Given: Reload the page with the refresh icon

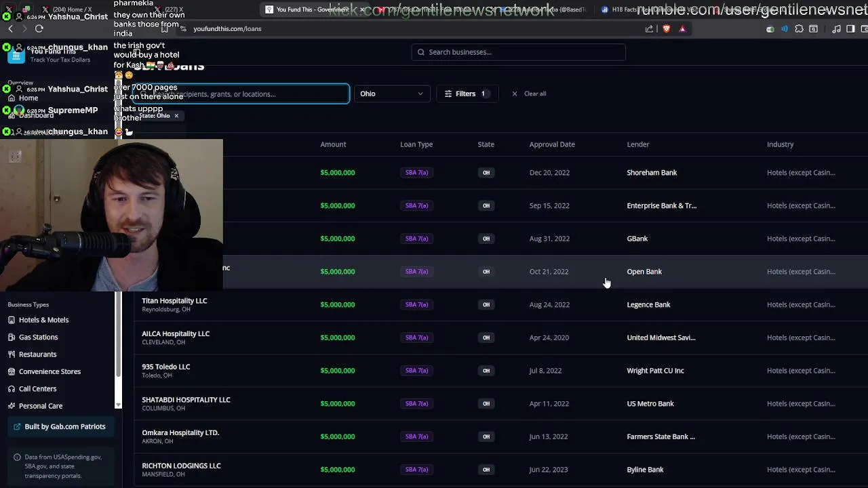Looking at the screenshot, I should 39,28.
